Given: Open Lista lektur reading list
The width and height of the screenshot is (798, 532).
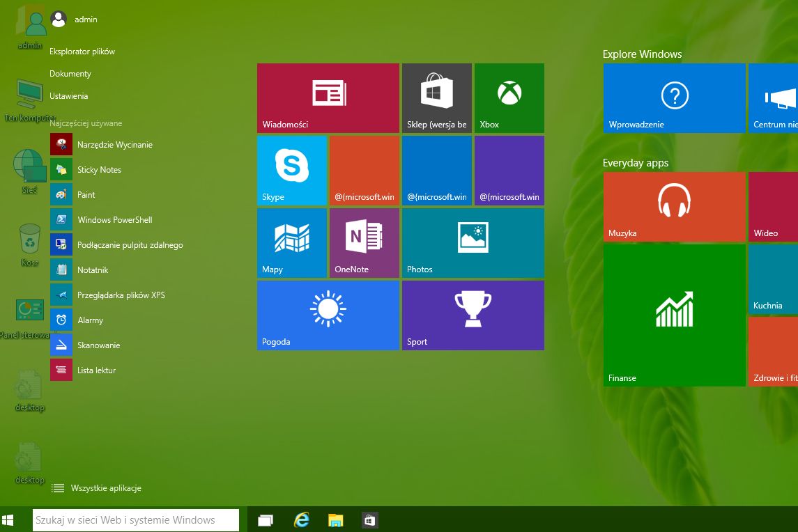Looking at the screenshot, I should click(x=96, y=370).
